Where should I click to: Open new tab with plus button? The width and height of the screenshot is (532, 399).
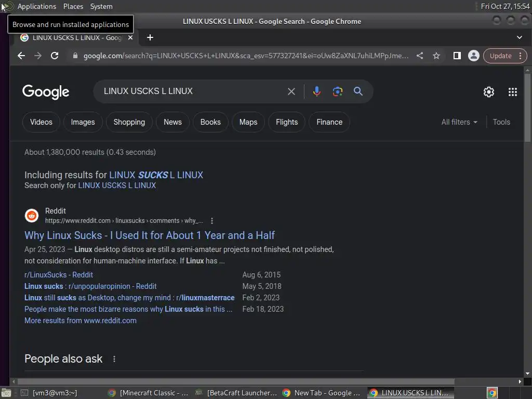point(150,37)
